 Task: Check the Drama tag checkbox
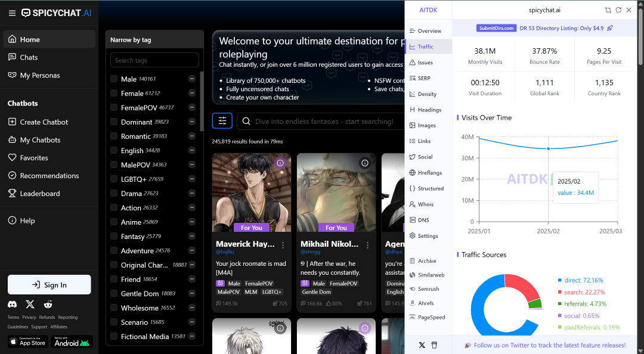tap(114, 194)
